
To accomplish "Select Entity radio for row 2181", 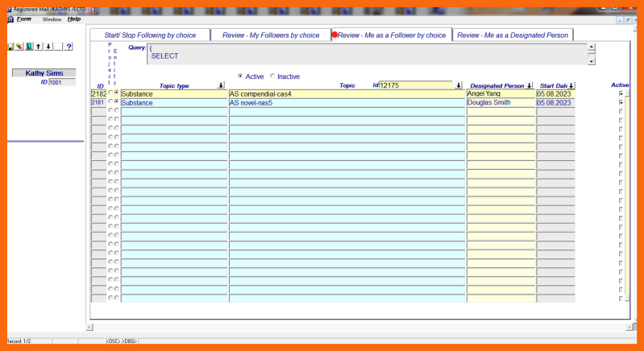I will tap(117, 101).
